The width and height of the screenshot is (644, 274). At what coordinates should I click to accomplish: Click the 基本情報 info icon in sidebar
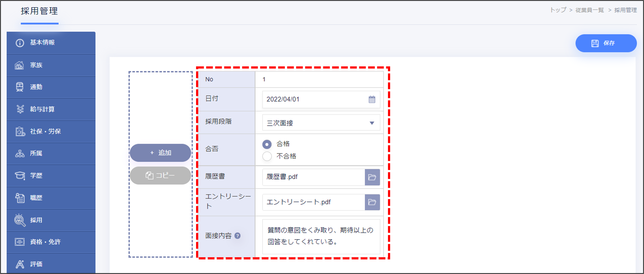[20, 43]
